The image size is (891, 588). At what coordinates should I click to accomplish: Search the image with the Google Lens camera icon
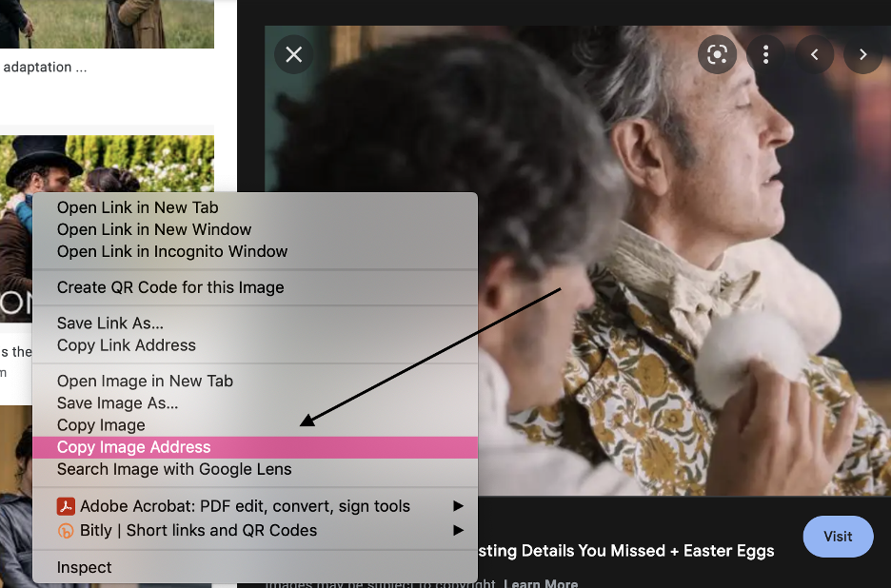click(717, 54)
